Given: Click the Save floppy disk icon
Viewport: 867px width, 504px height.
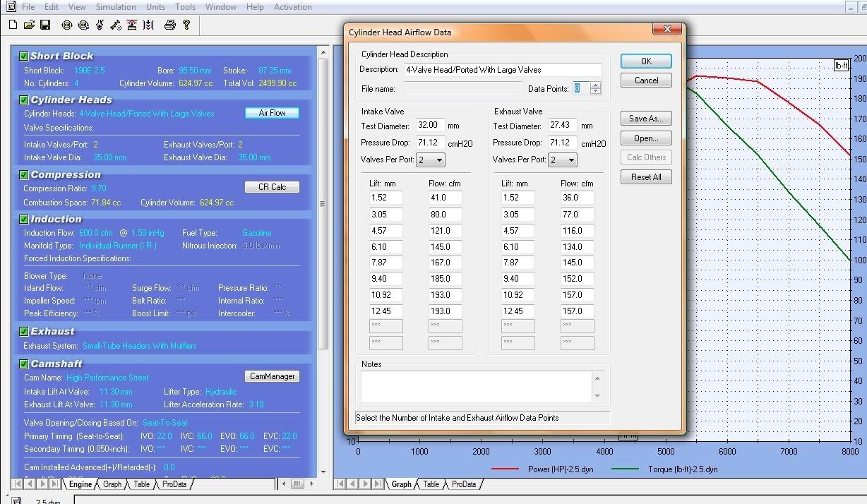Looking at the screenshot, I should click(x=44, y=25).
